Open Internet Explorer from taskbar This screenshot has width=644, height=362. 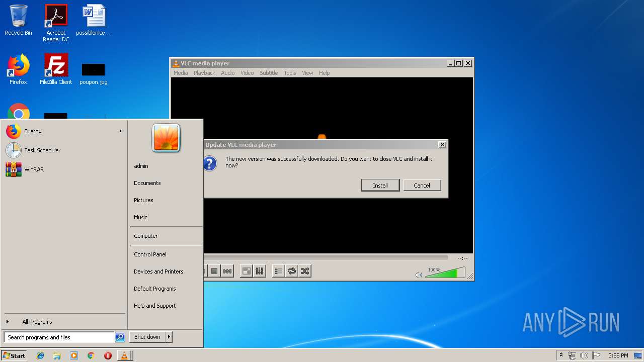coord(40,355)
